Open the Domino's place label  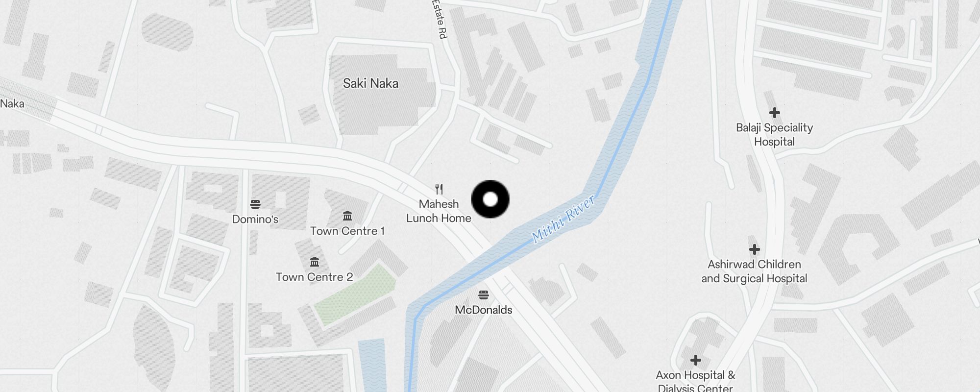[255, 219]
